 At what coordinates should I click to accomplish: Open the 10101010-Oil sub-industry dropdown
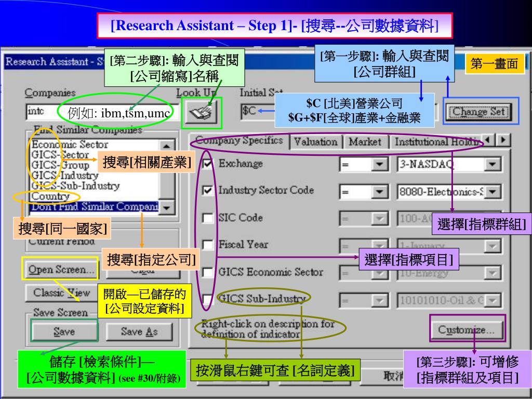click(x=491, y=300)
